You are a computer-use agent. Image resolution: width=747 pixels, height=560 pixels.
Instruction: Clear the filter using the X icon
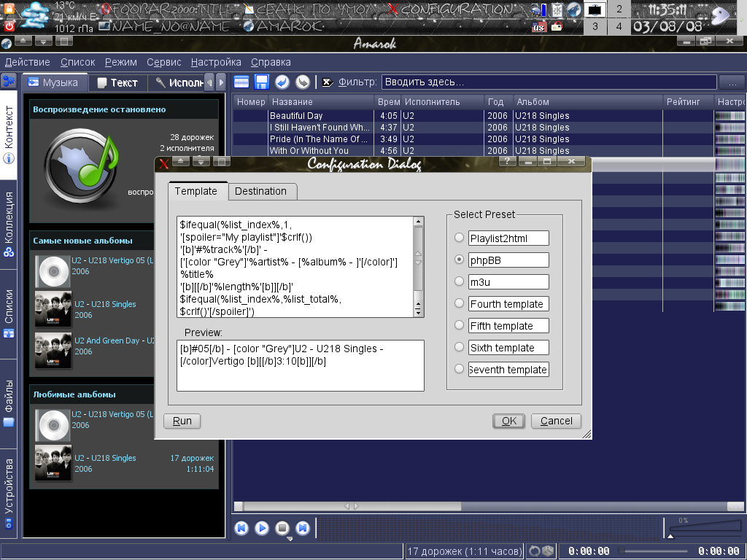coord(328,82)
